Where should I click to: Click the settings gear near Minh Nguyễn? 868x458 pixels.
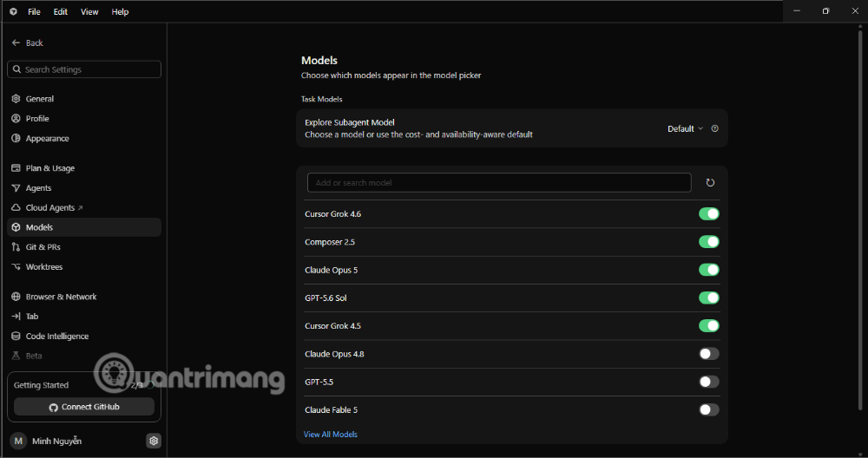(154, 441)
